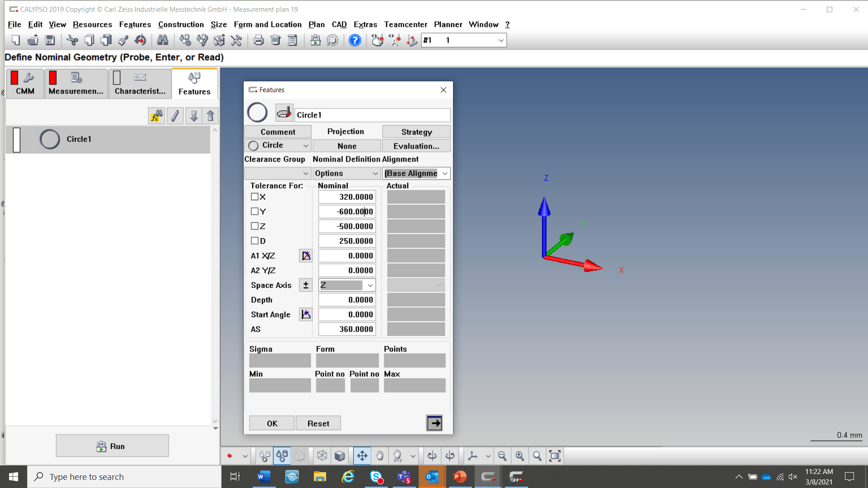Select the Zoom In magnifier icon
Screen dimensions: 868x488
pos(520,455)
